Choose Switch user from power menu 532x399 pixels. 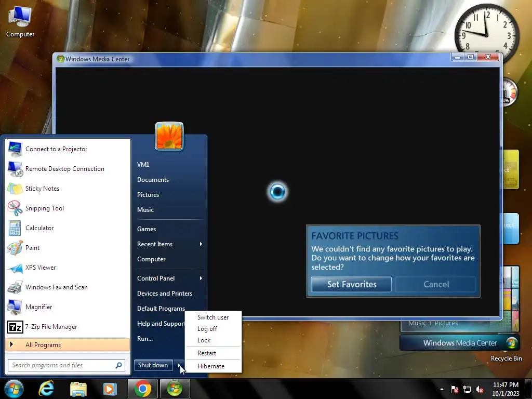click(213, 317)
